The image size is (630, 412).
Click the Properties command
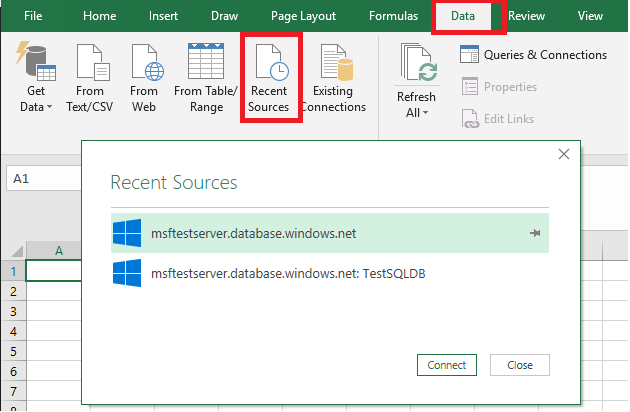[x=499, y=86]
